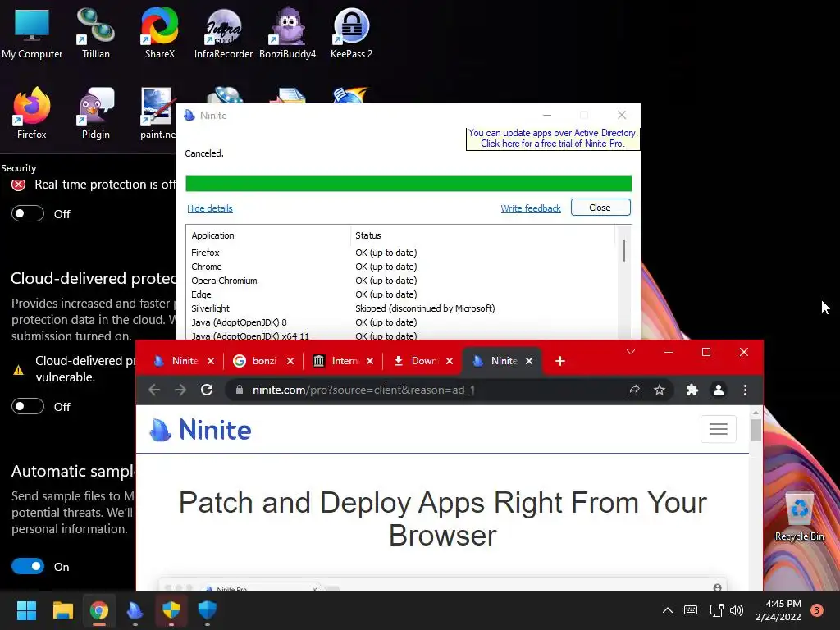
Task: Open Windows Security yellow shield in taskbar
Action: 171,610
